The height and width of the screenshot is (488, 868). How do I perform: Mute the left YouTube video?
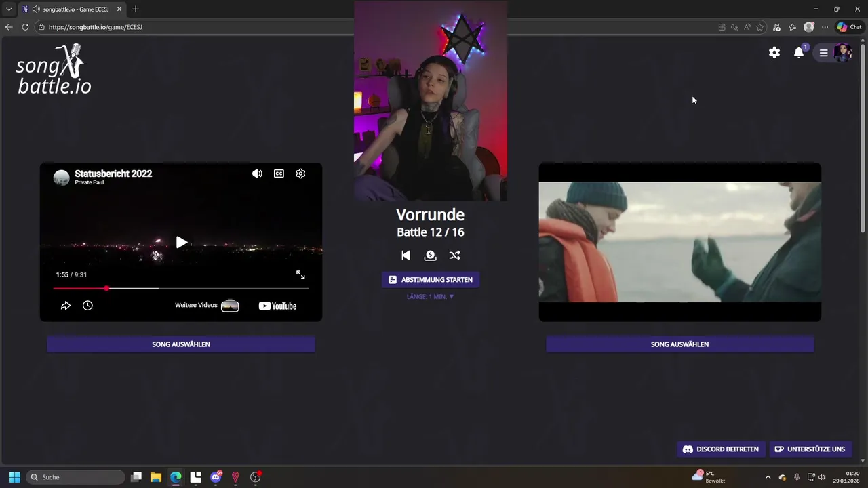point(257,174)
